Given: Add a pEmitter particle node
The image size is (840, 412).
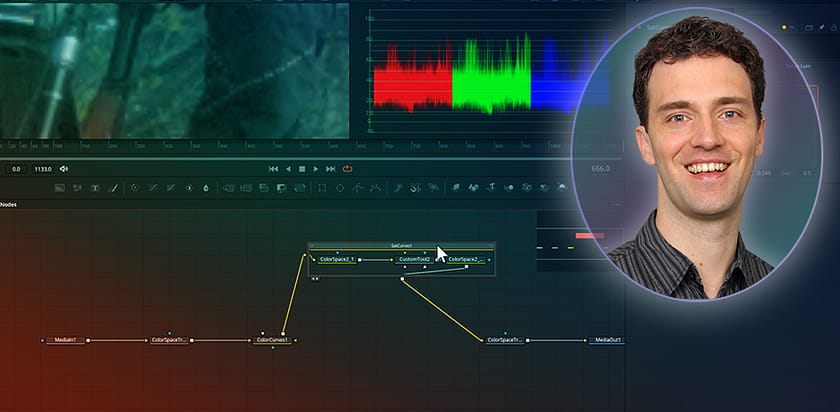Looking at the screenshot, I should (398, 188).
